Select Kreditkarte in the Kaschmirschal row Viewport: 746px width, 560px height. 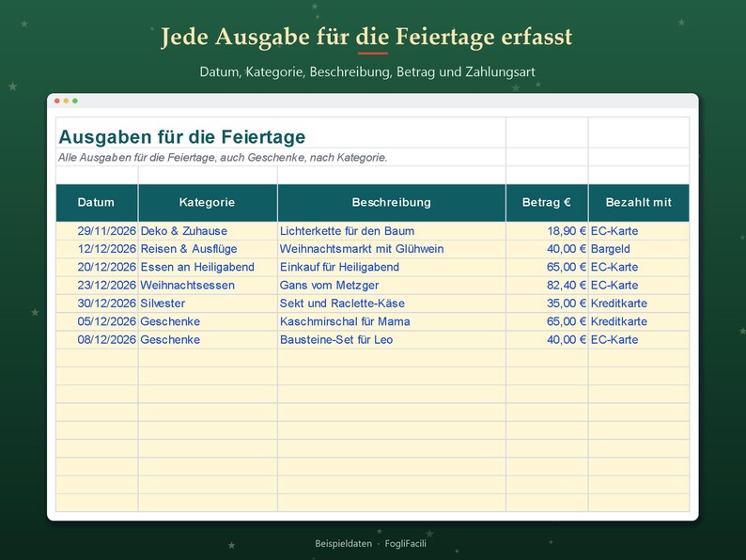639,321
